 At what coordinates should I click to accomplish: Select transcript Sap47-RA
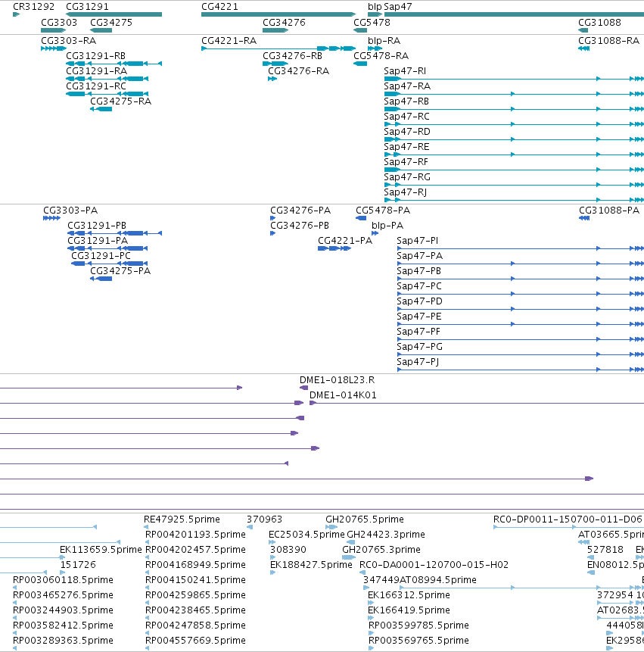(407, 86)
